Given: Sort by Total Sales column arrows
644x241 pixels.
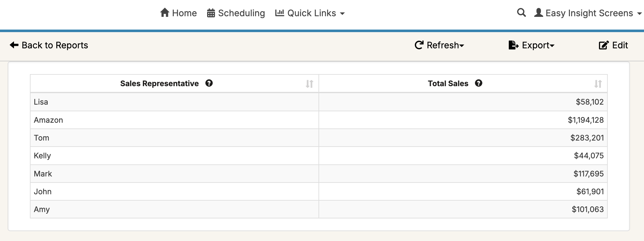Looking at the screenshot, I should click(x=598, y=84).
